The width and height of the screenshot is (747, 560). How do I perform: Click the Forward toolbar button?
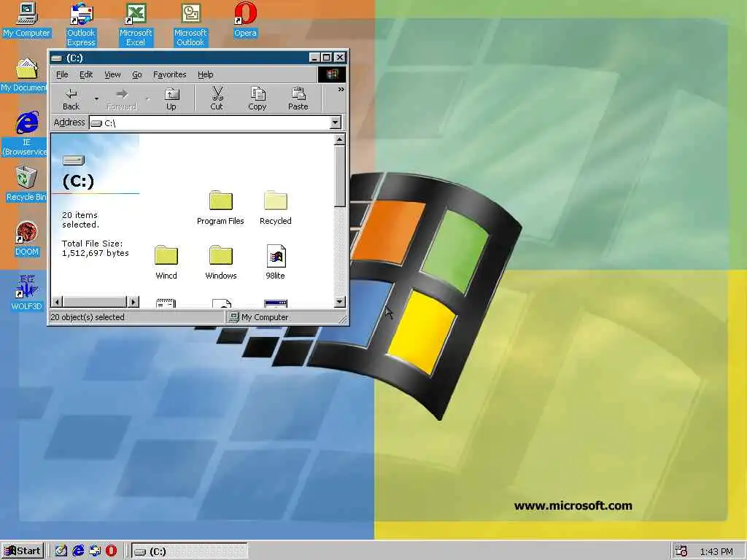click(122, 99)
